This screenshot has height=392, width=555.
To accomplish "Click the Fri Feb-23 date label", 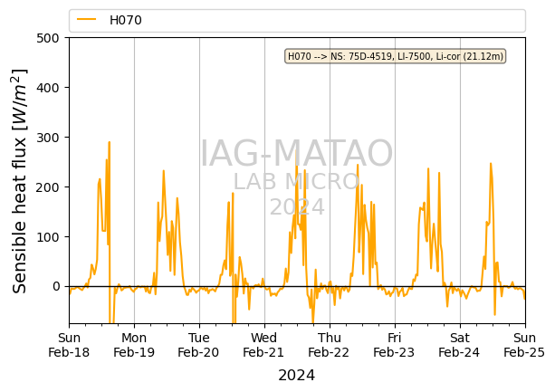I will point(395,345).
